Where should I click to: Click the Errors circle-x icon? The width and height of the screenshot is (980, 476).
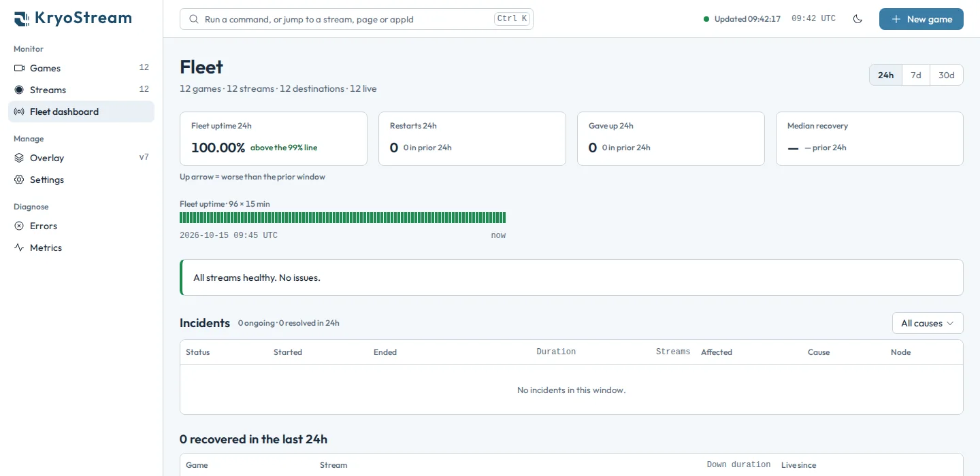tap(19, 226)
